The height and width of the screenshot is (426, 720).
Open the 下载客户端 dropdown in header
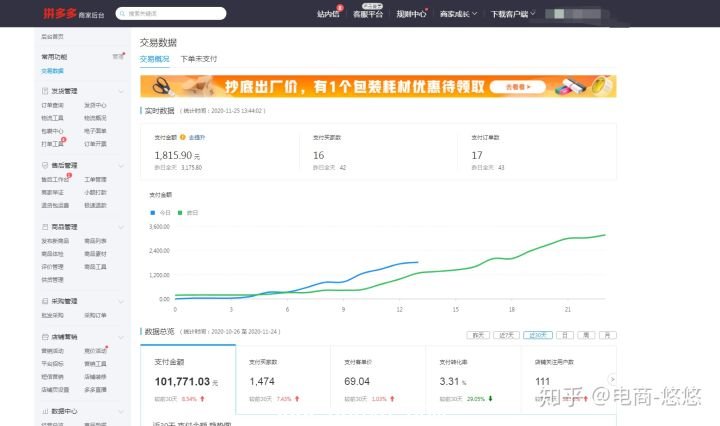(x=513, y=14)
